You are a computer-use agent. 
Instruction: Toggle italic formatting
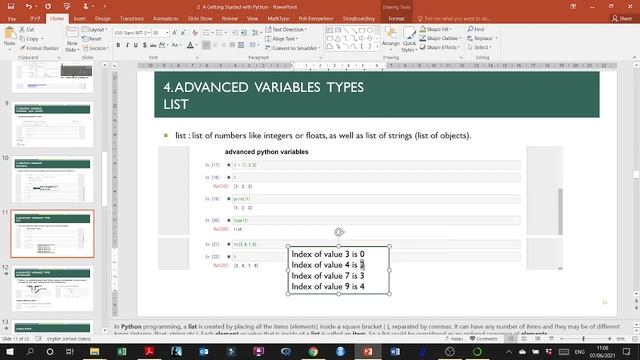(127, 45)
